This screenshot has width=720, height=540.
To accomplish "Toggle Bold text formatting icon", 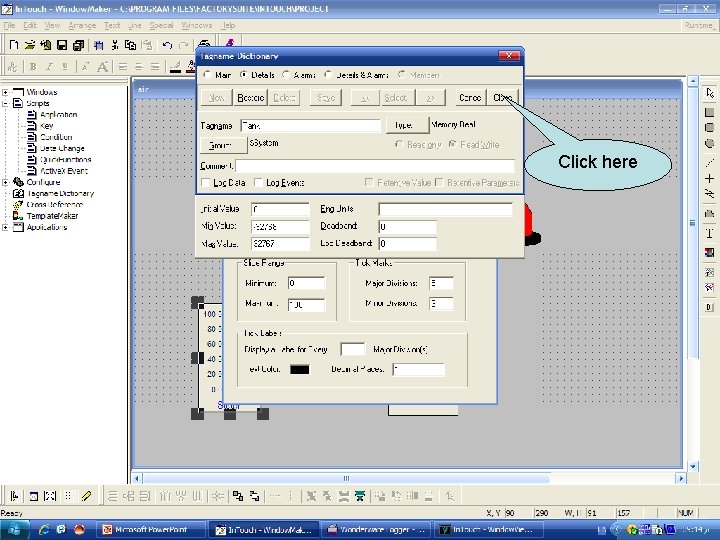I will click(x=33, y=67).
